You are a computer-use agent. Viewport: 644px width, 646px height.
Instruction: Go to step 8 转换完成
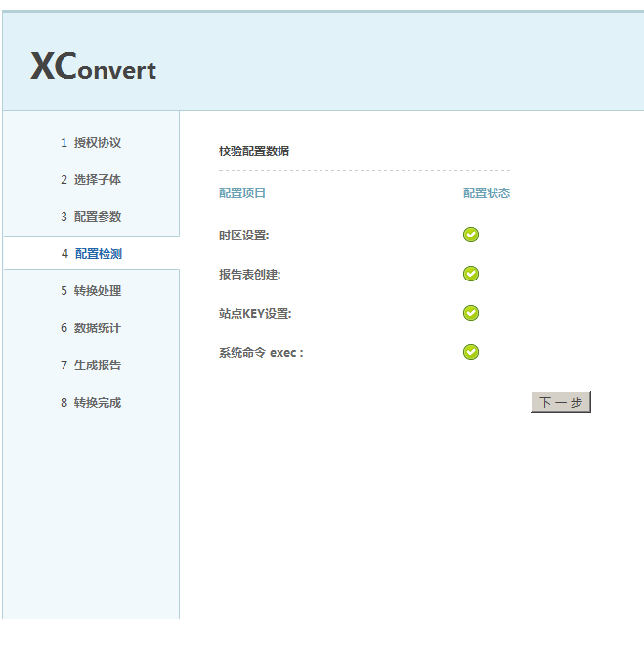91,403
